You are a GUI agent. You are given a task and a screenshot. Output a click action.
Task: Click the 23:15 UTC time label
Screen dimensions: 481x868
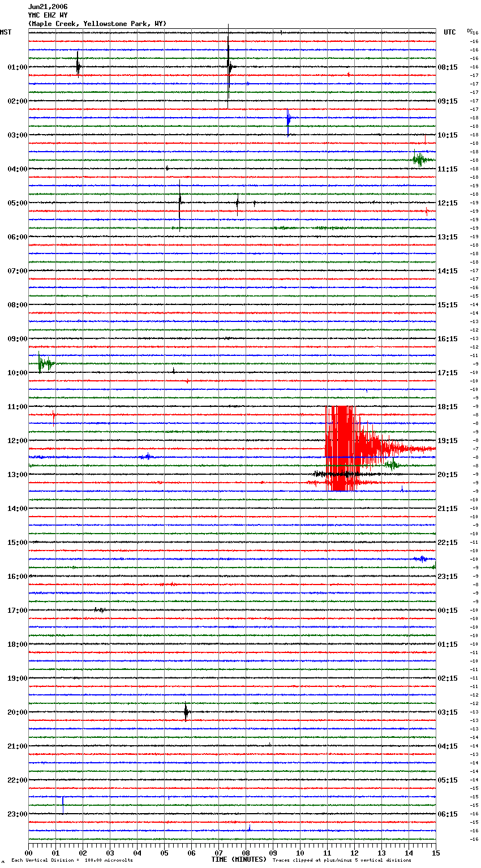(x=448, y=577)
